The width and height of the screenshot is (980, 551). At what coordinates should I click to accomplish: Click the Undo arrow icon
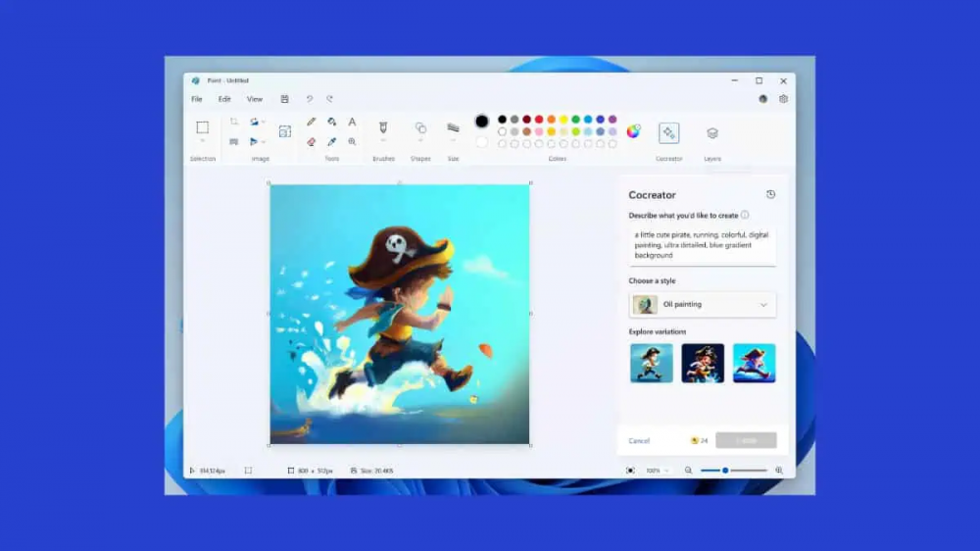pos(310,99)
